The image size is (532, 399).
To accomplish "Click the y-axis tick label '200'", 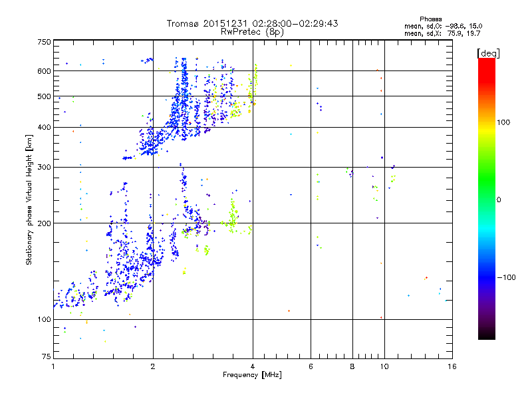I will [44, 223].
